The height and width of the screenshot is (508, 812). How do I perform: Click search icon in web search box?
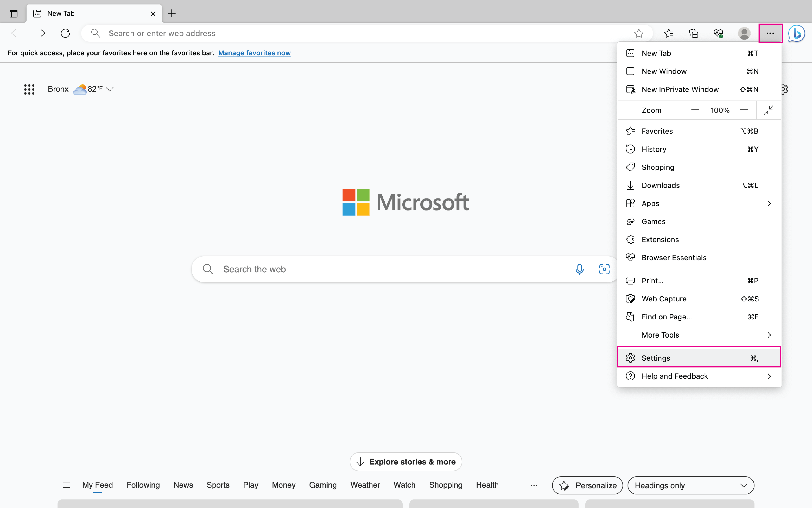[208, 269]
